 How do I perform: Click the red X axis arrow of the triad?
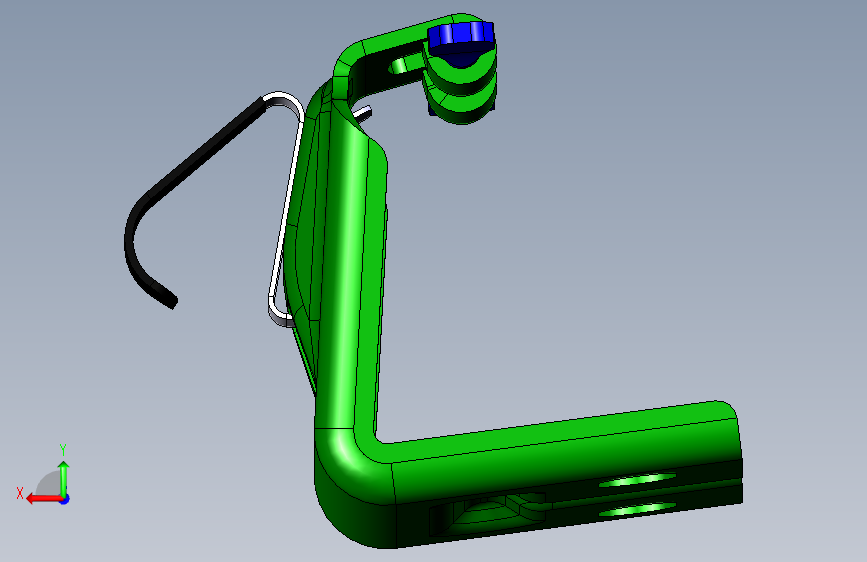44,499
